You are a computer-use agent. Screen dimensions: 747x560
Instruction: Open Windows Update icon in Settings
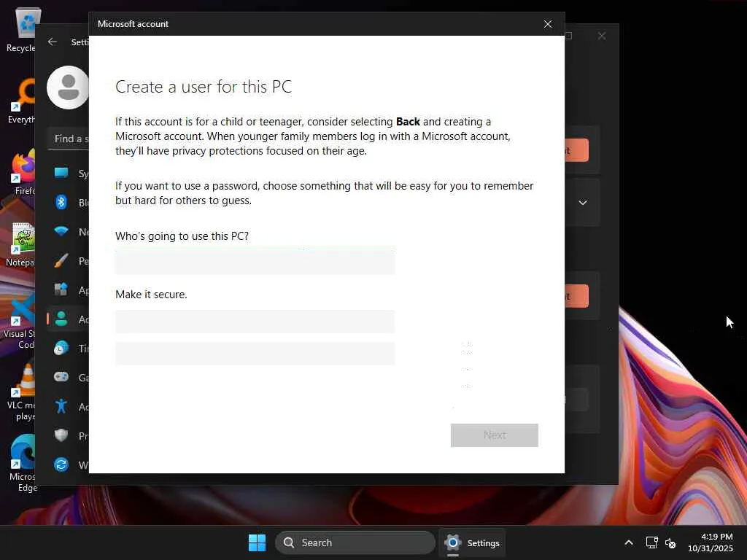61,464
